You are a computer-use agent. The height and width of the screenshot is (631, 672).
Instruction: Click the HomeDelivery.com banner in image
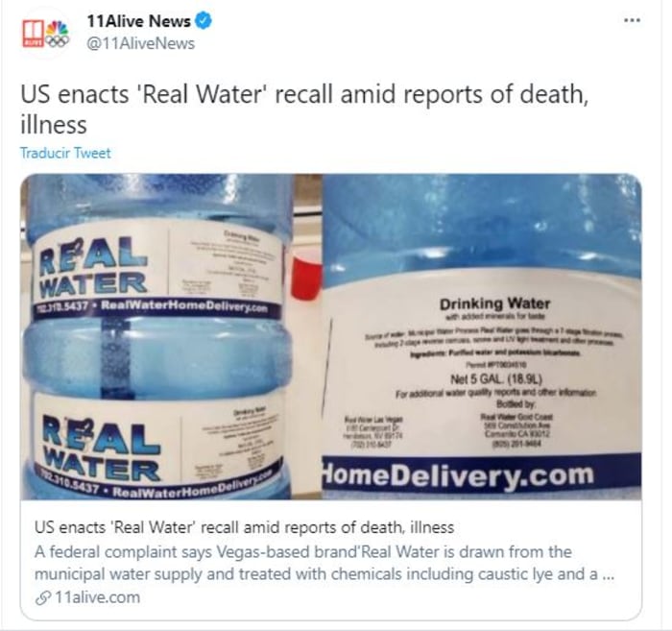click(482, 475)
